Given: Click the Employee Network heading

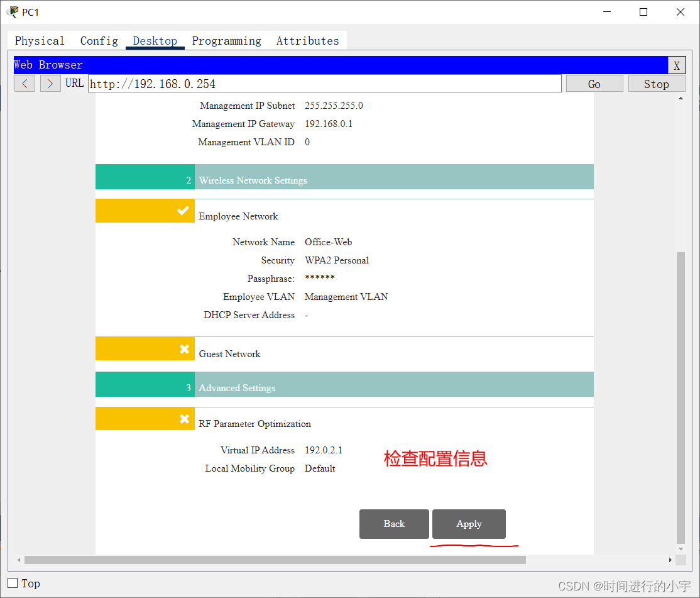Looking at the screenshot, I should pos(238,216).
